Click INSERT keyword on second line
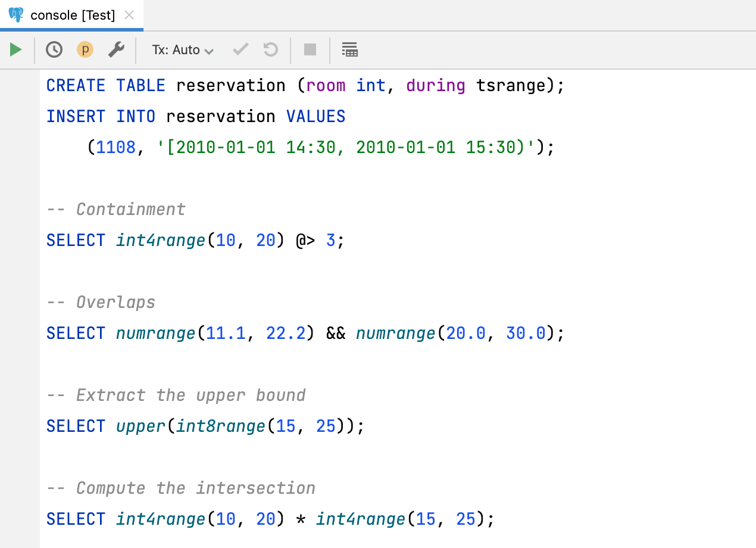The image size is (756, 548). (x=76, y=117)
